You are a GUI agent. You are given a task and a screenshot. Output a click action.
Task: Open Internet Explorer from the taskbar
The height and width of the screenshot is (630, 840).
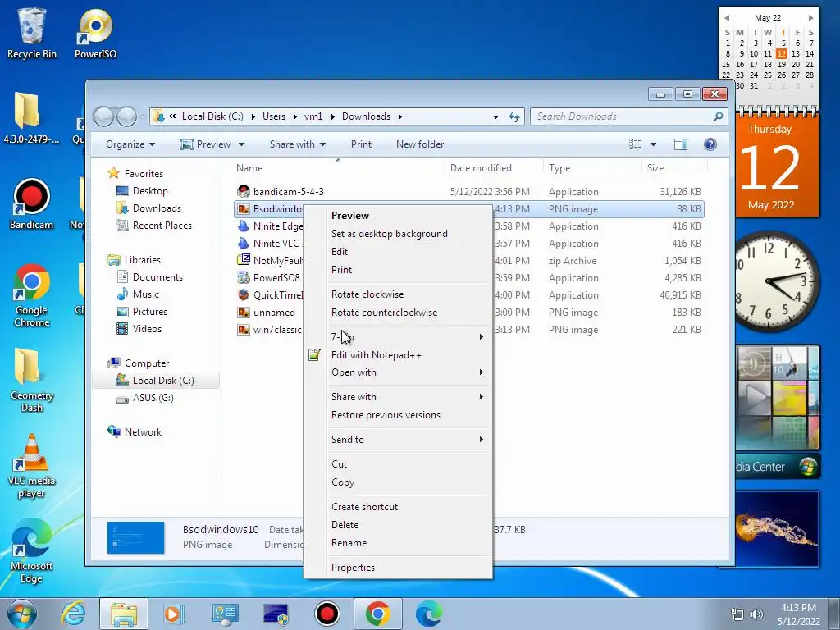(x=73, y=614)
